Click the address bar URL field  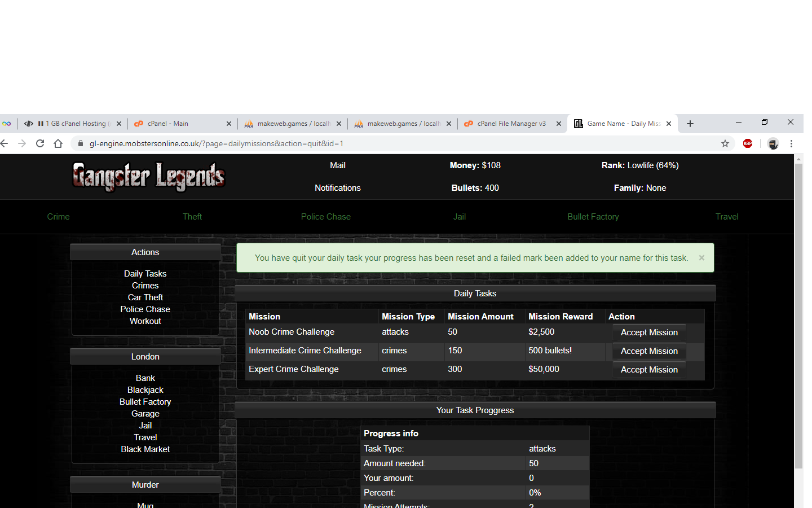pos(395,143)
